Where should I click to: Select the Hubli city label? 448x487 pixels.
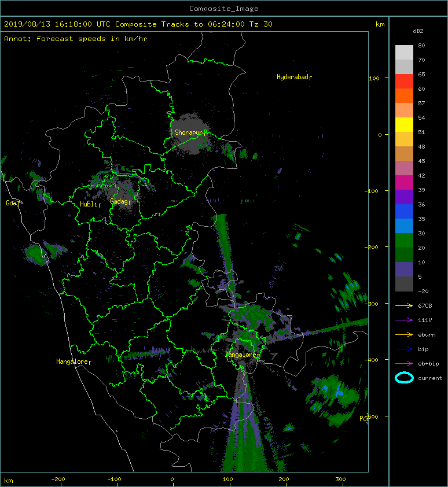90,204
